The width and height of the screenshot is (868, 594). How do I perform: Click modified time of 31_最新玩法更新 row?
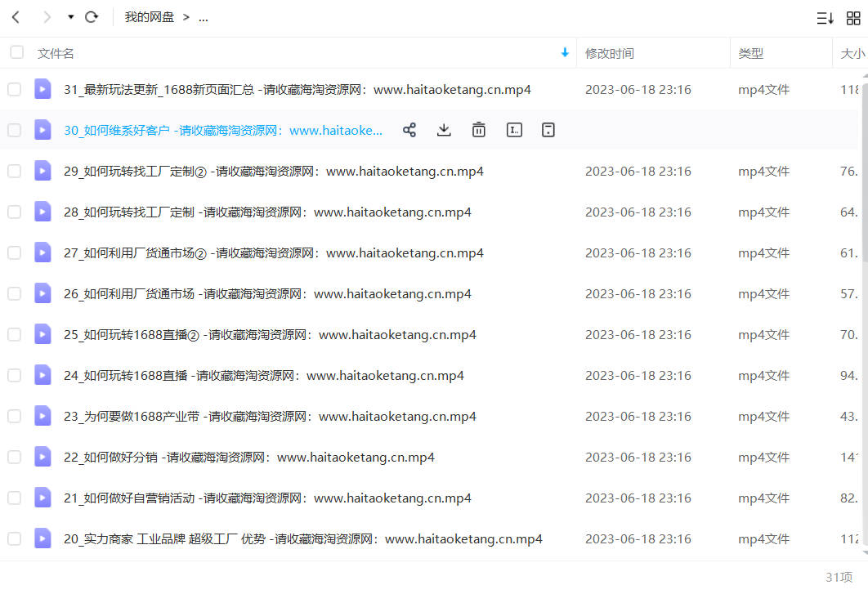(638, 90)
